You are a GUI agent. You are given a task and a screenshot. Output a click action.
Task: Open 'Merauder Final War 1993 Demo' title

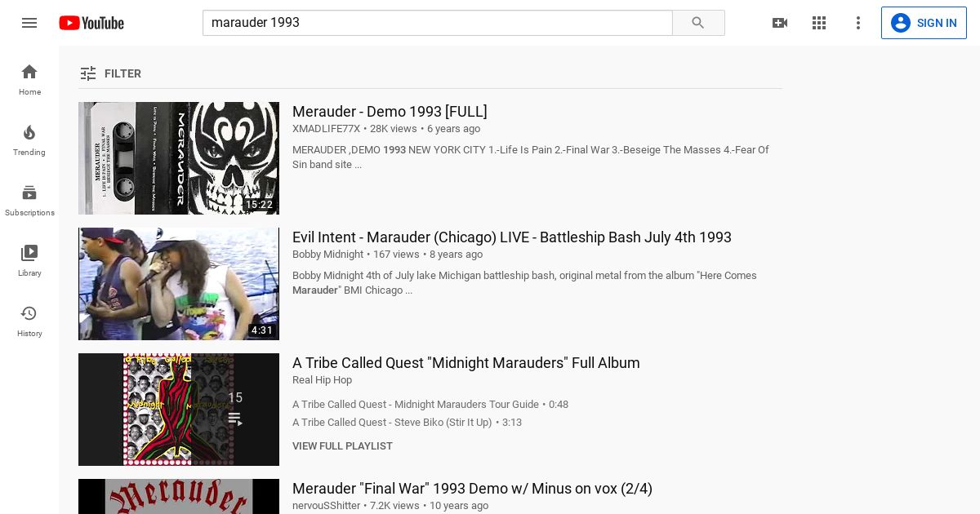[x=472, y=489]
